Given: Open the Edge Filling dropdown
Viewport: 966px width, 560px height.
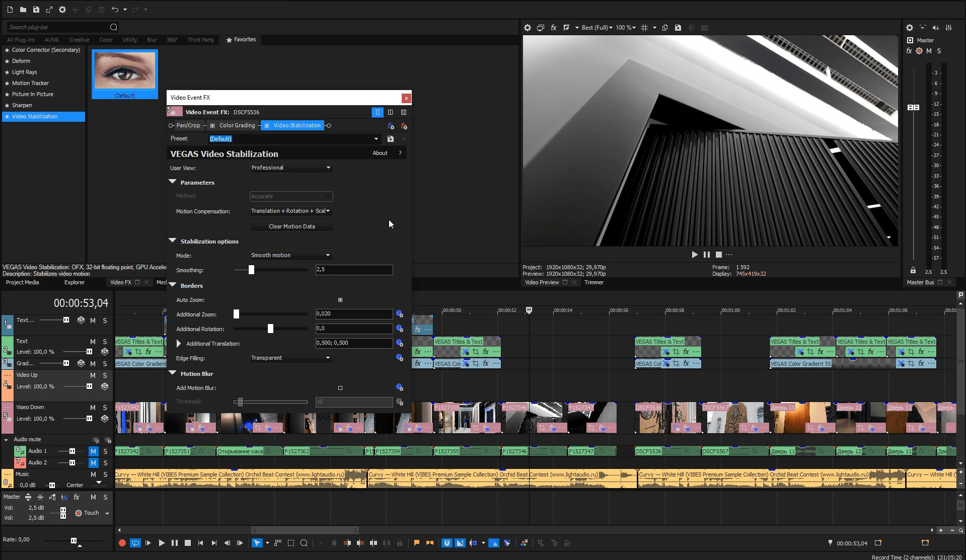Looking at the screenshot, I should pos(291,358).
